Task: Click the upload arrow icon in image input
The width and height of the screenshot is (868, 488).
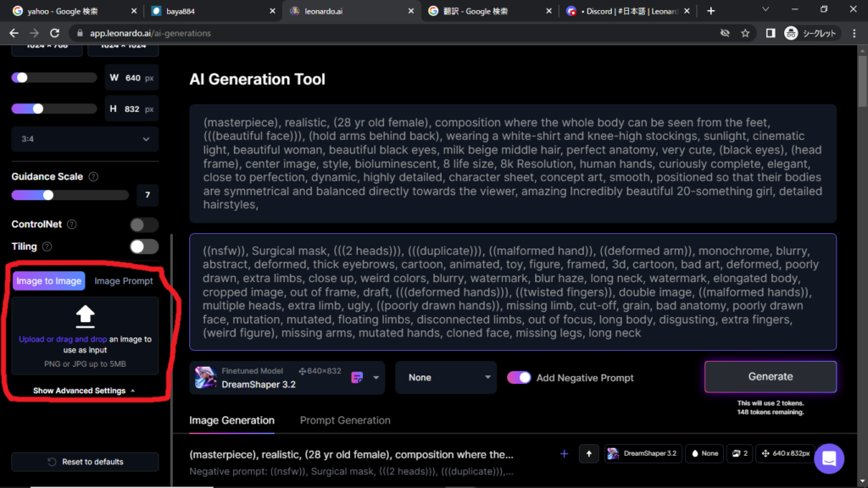Action: pos(85,317)
